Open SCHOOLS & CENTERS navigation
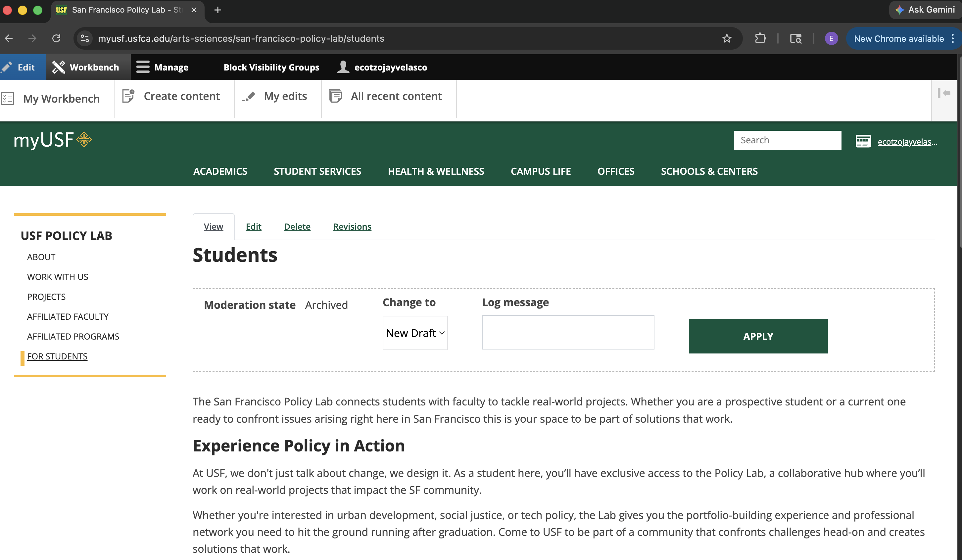 click(x=709, y=171)
